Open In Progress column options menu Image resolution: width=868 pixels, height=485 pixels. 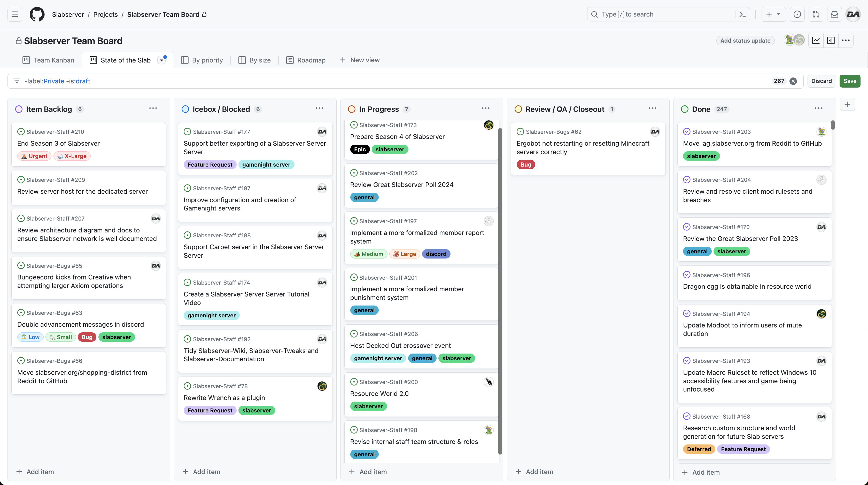coord(486,108)
